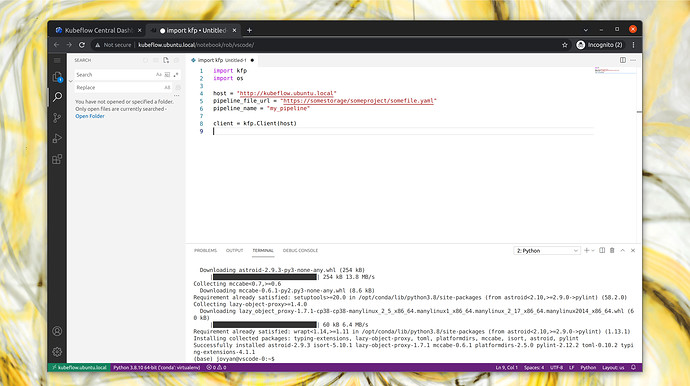This screenshot has width=690, height=386.
Task: Click UTF-8 encoding in status bar
Action: [557, 368]
